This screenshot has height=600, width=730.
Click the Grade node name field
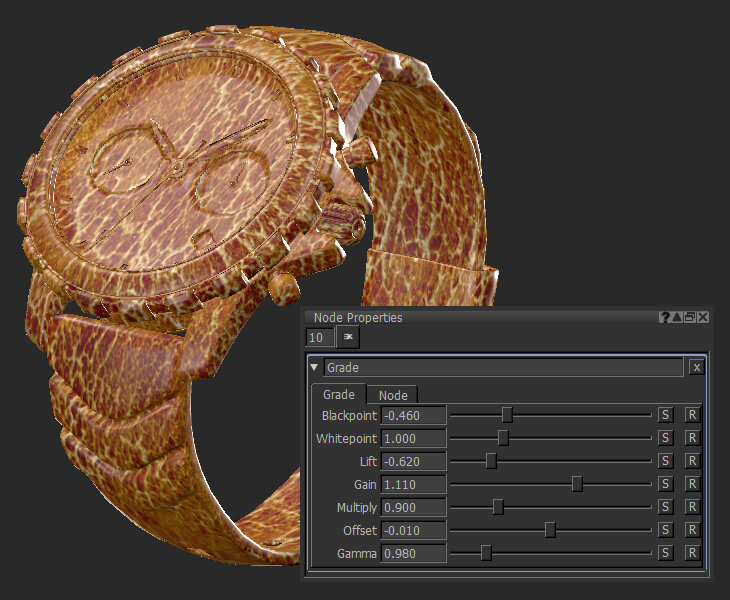coord(503,367)
